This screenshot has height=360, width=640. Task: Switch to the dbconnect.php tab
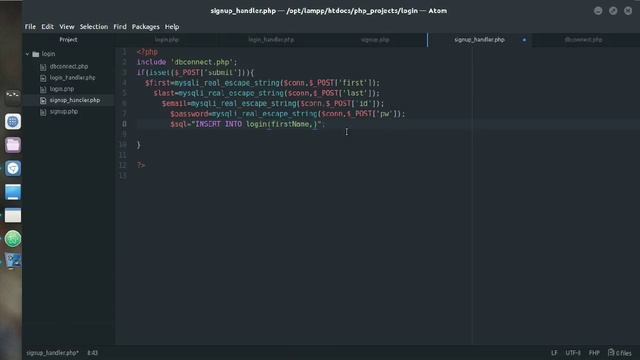click(x=583, y=40)
